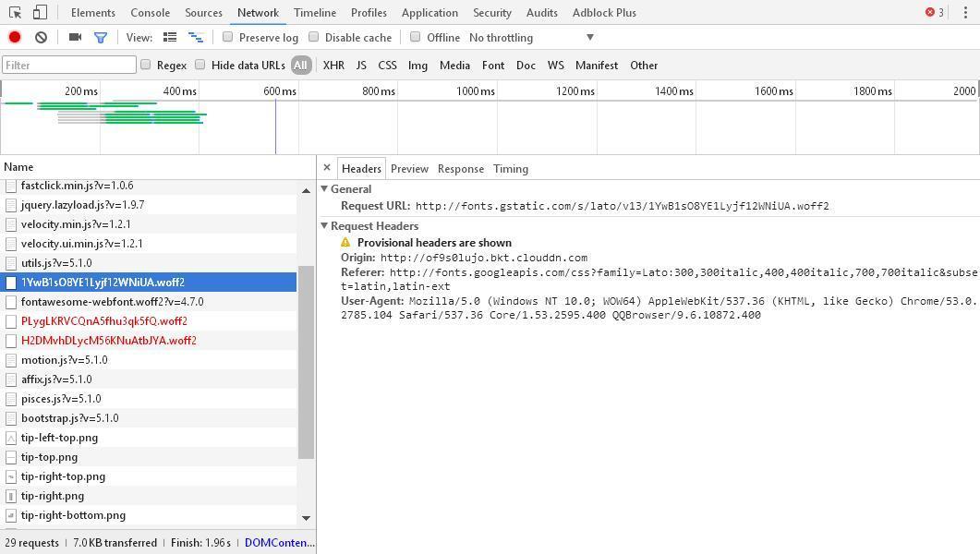
Task: Select the velocity.ui.min.js?v=1.2.1 request
Action: point(149,244)
